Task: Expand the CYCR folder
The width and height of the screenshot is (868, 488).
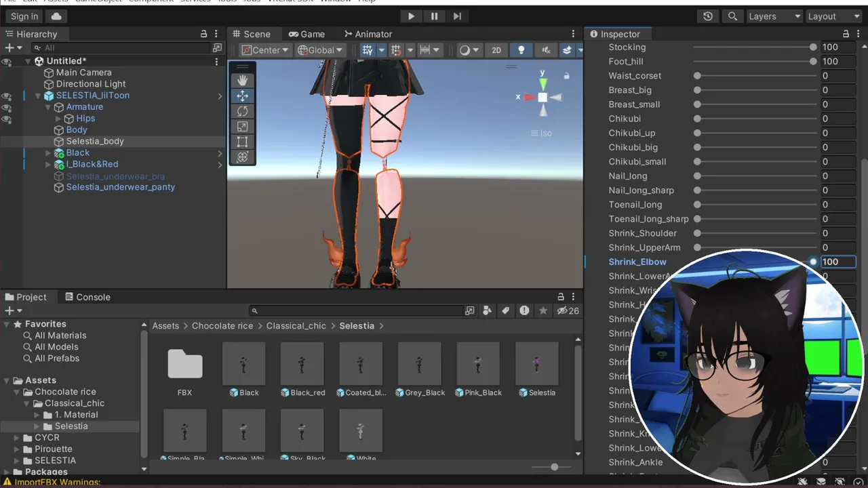Action: point(18,438)
